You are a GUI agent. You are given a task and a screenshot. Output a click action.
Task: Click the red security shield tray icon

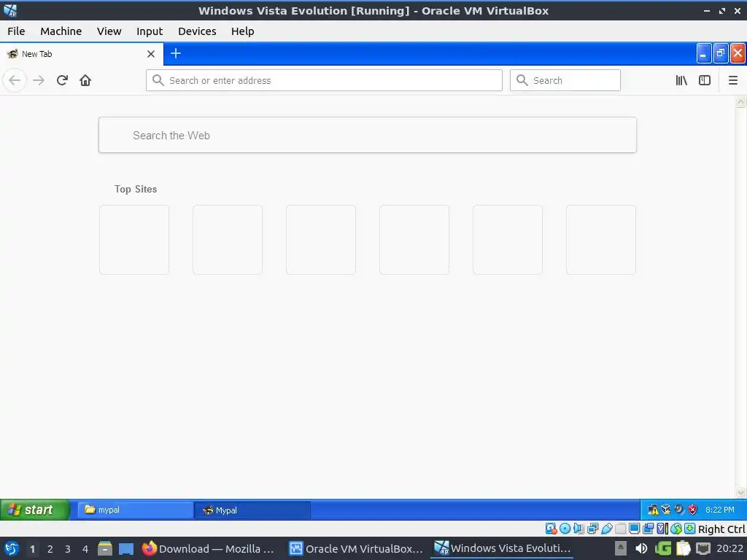point(693,510)
